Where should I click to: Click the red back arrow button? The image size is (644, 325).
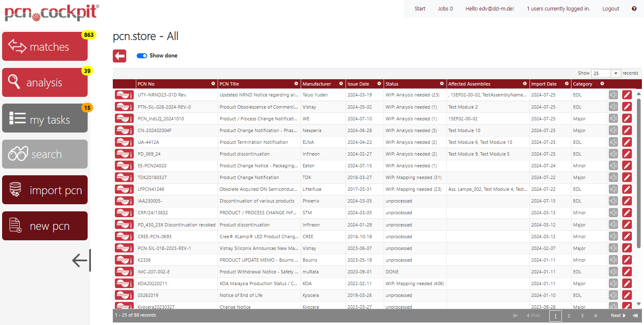click(x=119, y=56)
